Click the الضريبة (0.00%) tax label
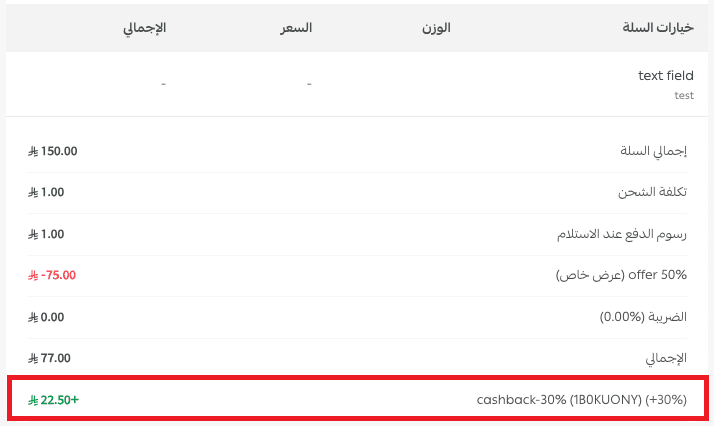 click(643, 317)
